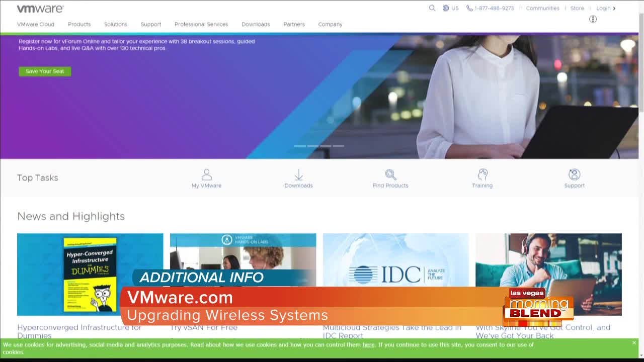This screenshot has width=644, height=362.
Task: Select the second carousel slide indicator
Action: tap(312, 146)
